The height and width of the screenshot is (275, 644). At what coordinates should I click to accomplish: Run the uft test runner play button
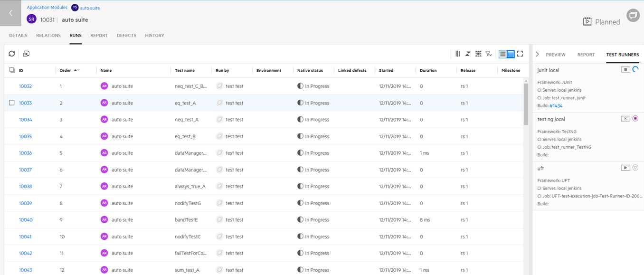tap(625, 168)
